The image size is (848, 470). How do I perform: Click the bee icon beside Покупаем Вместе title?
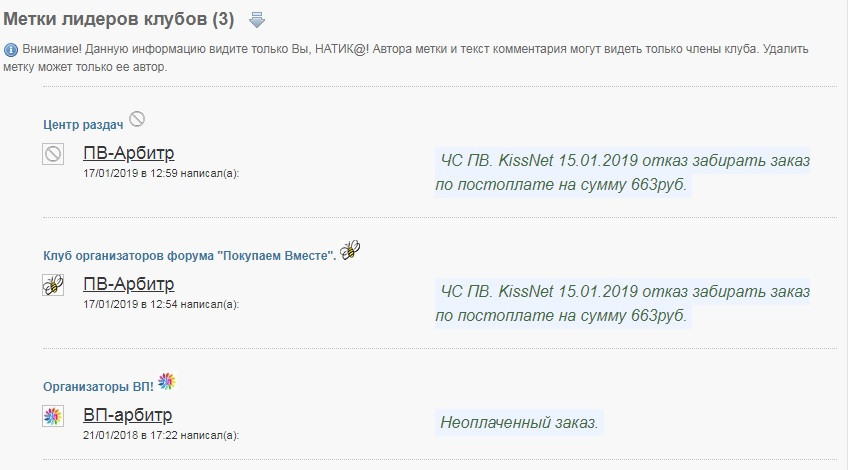click(x=350, y=250)
